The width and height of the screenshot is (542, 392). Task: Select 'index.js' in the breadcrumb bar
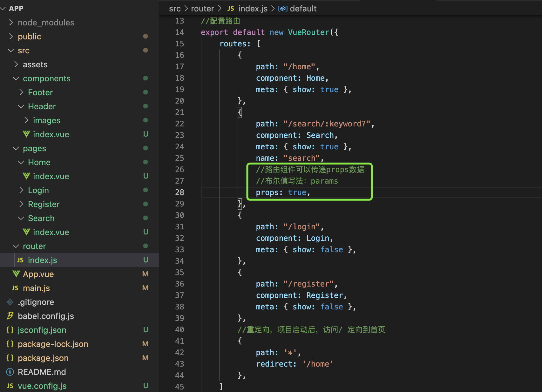[253, 9]
